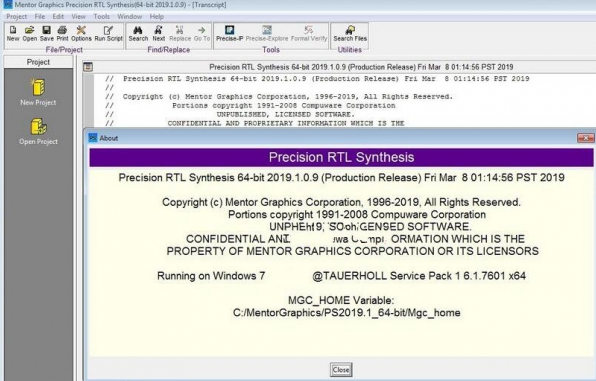Close the About dialog with red X
Viewport: 596px width, 381px height.
(585, 138)
